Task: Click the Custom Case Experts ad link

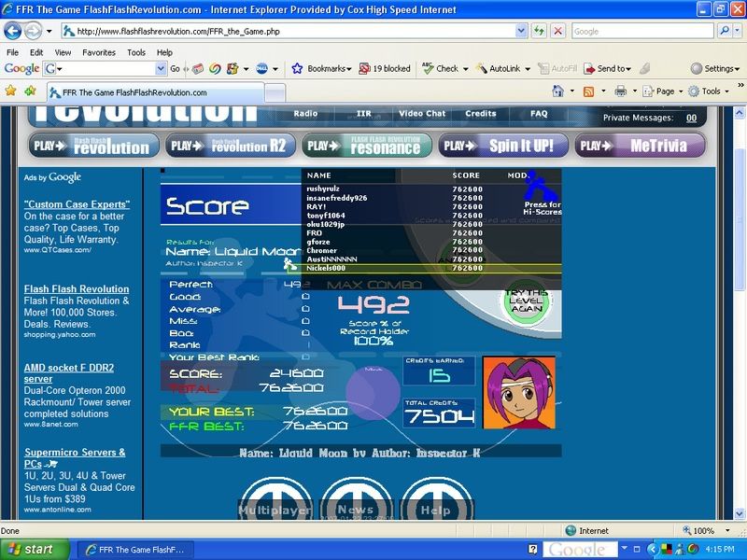Action: click(77, 203)
